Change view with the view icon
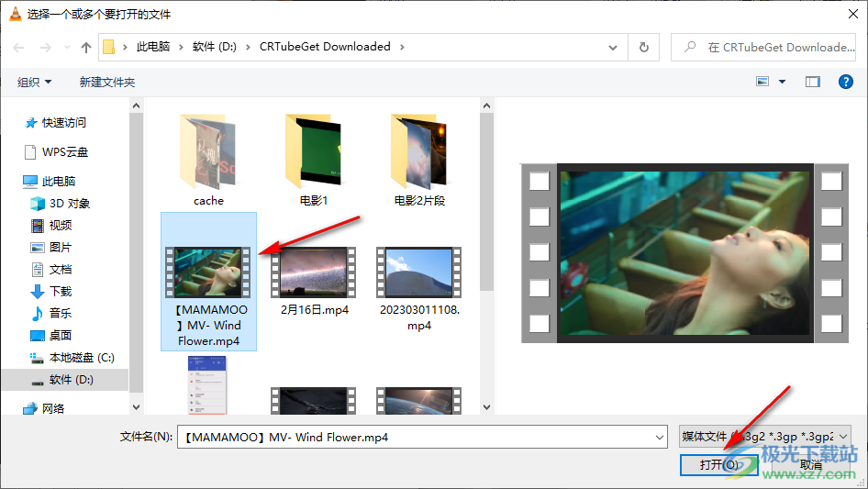The image size is (868, 489). tap(762, 82)
